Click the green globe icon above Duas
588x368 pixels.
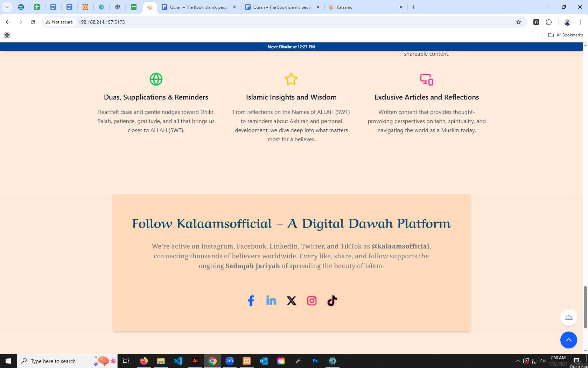[x=156, y=79]
